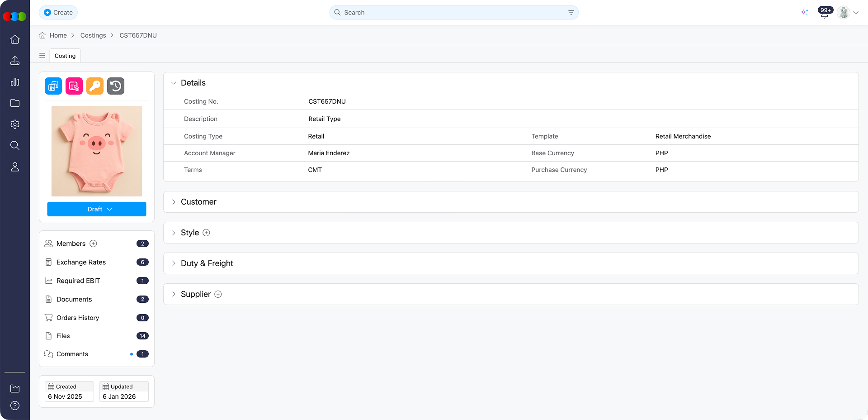Click the blue copy costing icon
Image resolution: width=868 pixels, height=420 pixels.
53,86
